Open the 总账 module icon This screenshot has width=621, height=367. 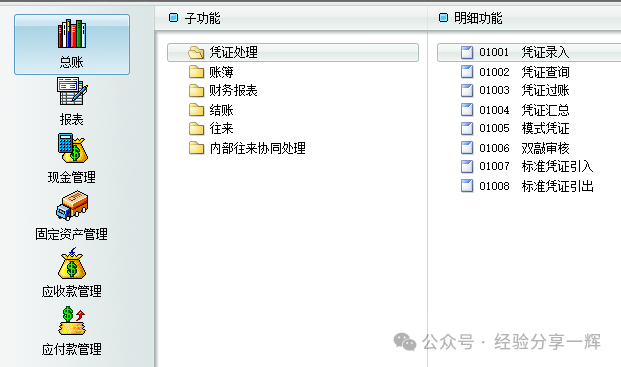tap(72, 34)
